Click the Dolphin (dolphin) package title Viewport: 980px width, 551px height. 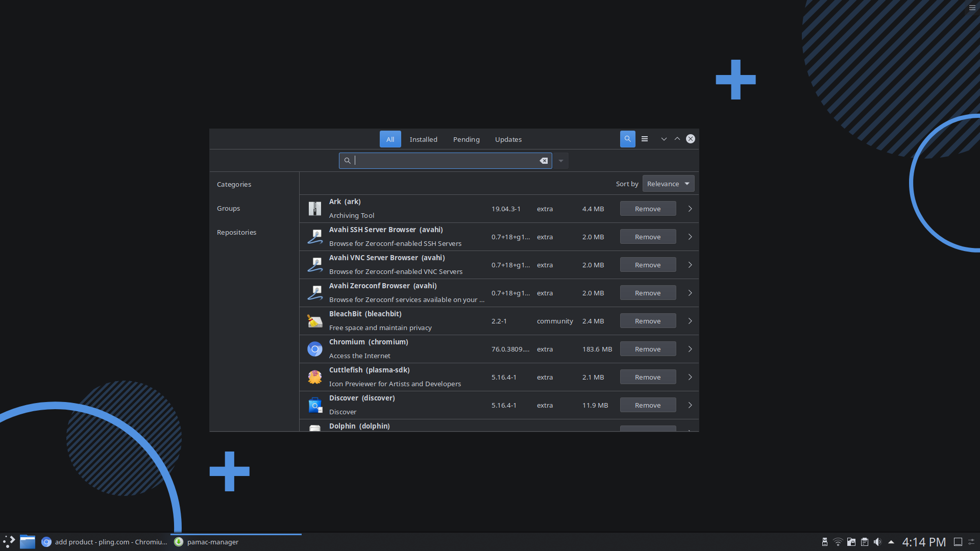[359, 426]
